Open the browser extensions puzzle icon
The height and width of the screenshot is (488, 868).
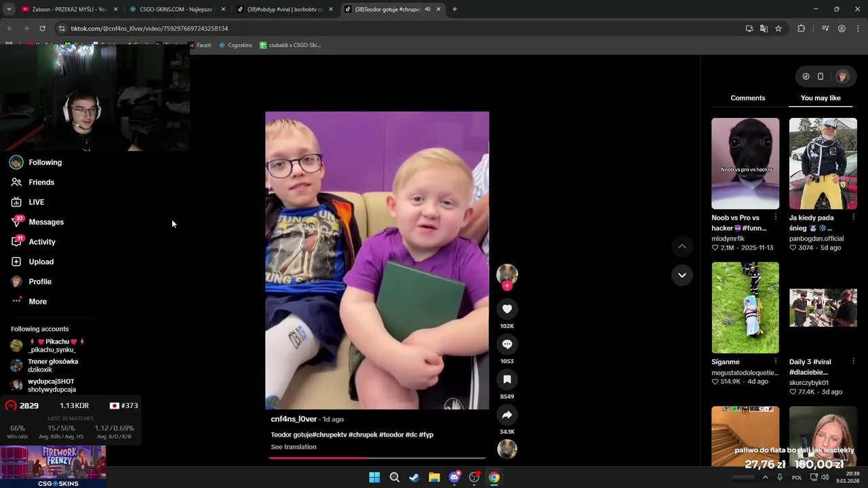click(802, 28)
